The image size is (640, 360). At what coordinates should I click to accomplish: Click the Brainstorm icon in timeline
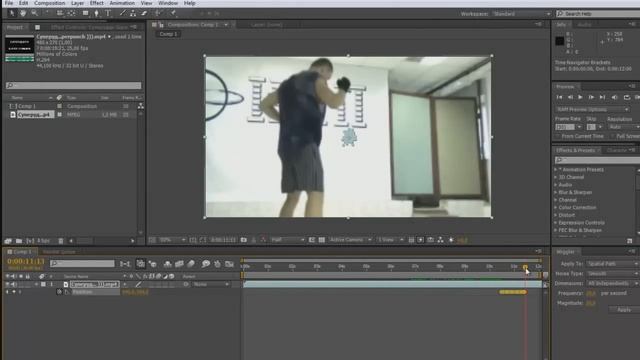[x=206, y=264]
